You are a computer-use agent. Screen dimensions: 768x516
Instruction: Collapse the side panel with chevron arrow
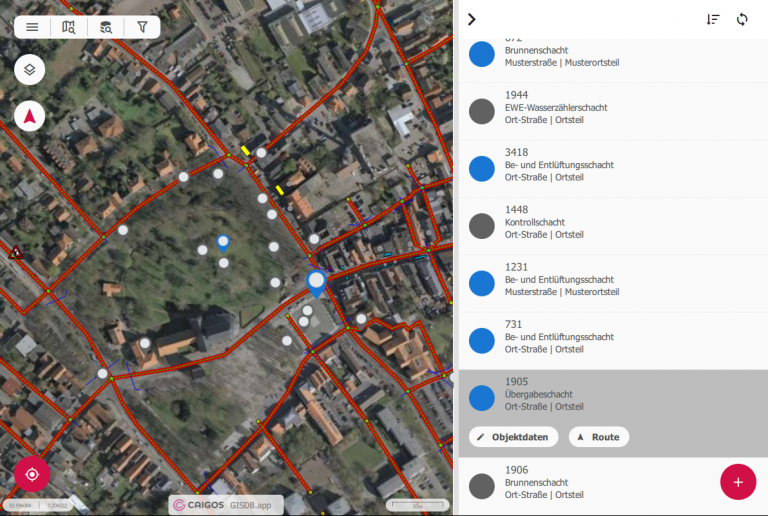click(471, 20)
